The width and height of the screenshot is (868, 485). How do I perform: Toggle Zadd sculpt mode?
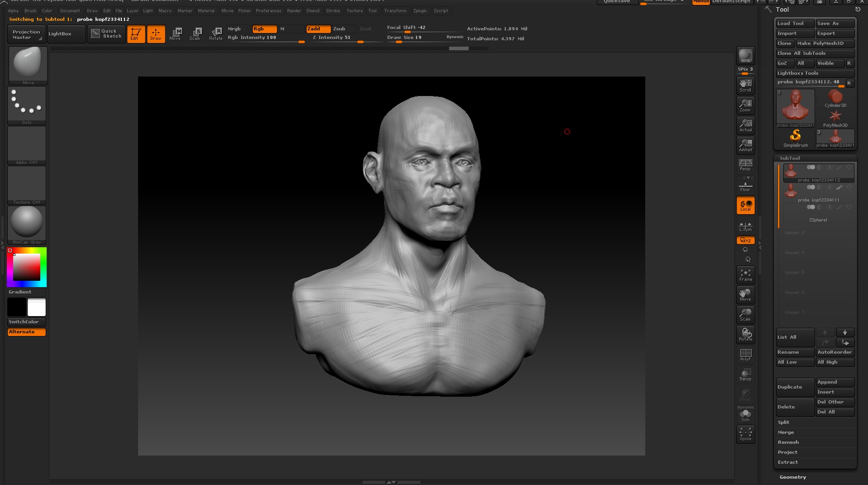pos(318,29)
